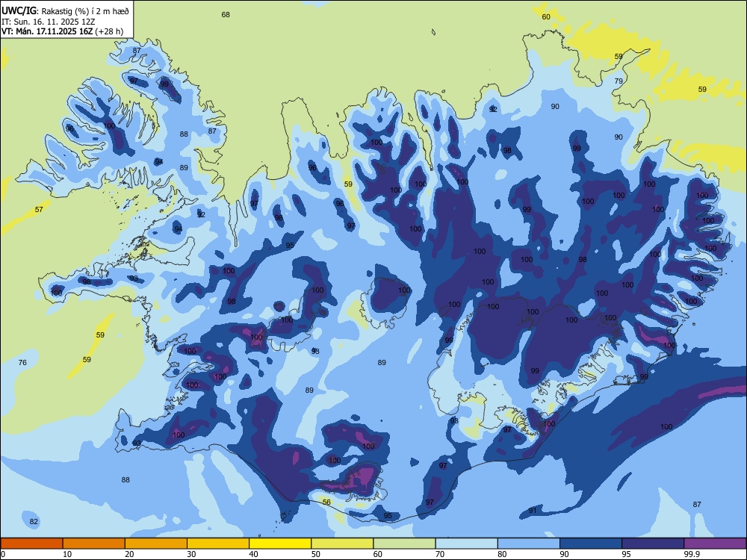Select the legend tick label 20
Screen dimensions: 747x560
pyautogui.click(x=129, y=554)
